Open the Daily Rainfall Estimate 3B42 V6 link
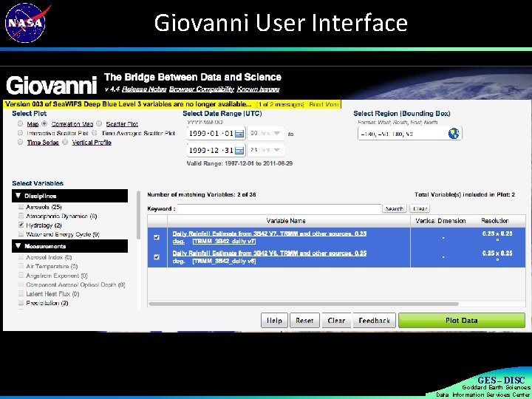The height and width of the screenshot is (399, 532). (270, 257)
